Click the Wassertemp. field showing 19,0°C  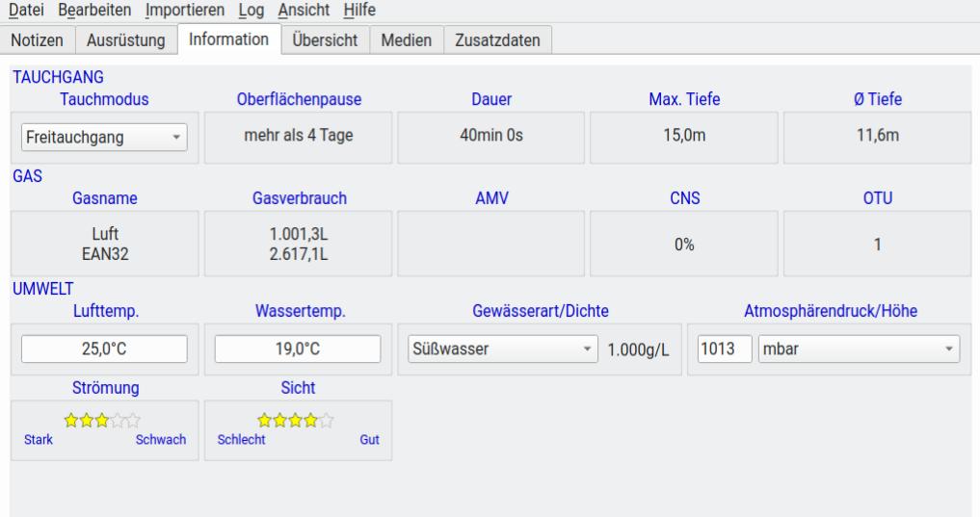[x=298, y=349]
